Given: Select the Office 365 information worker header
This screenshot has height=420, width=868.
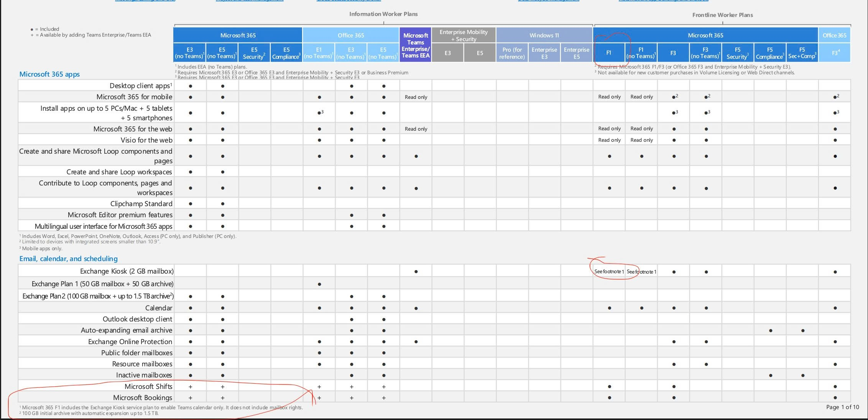Looking at the screenshot, I should (350, 35).
